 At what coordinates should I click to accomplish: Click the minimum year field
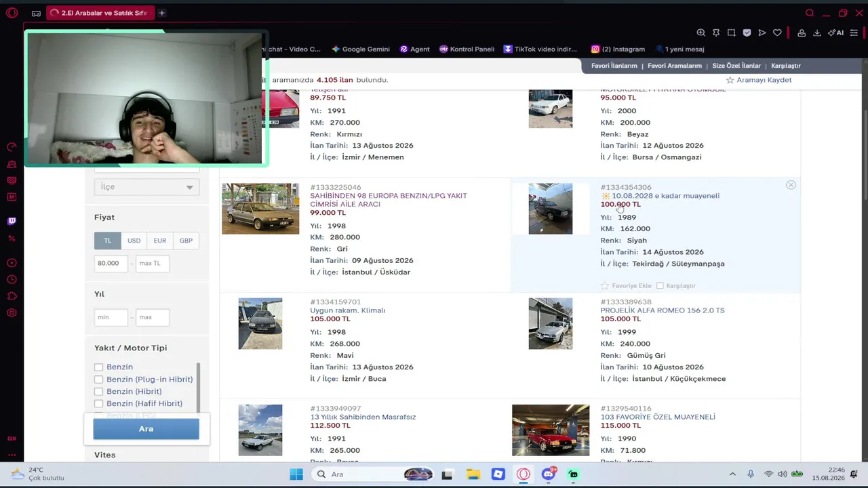pos(111,317)
